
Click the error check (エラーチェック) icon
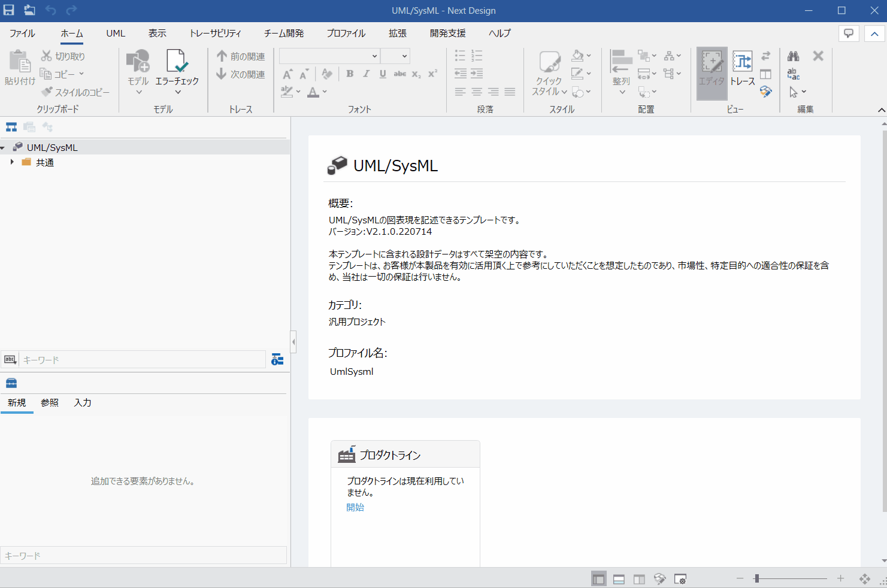(177, 61)
